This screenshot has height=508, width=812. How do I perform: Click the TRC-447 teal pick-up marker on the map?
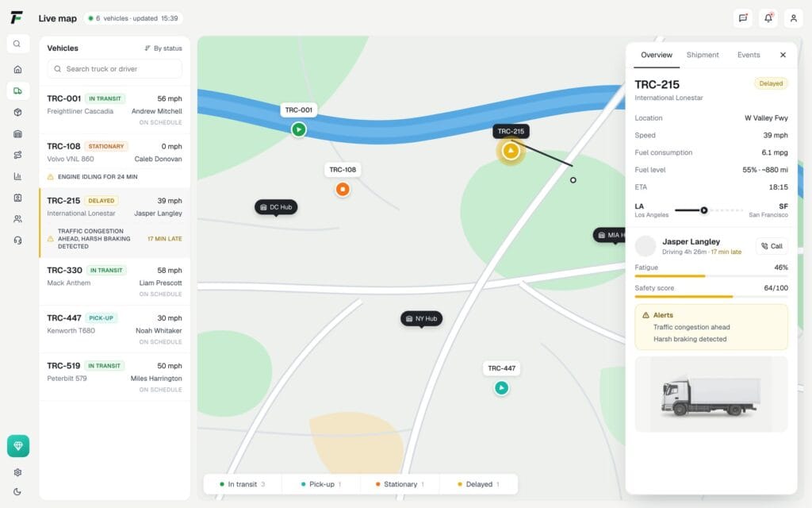(x=501, y=387)
